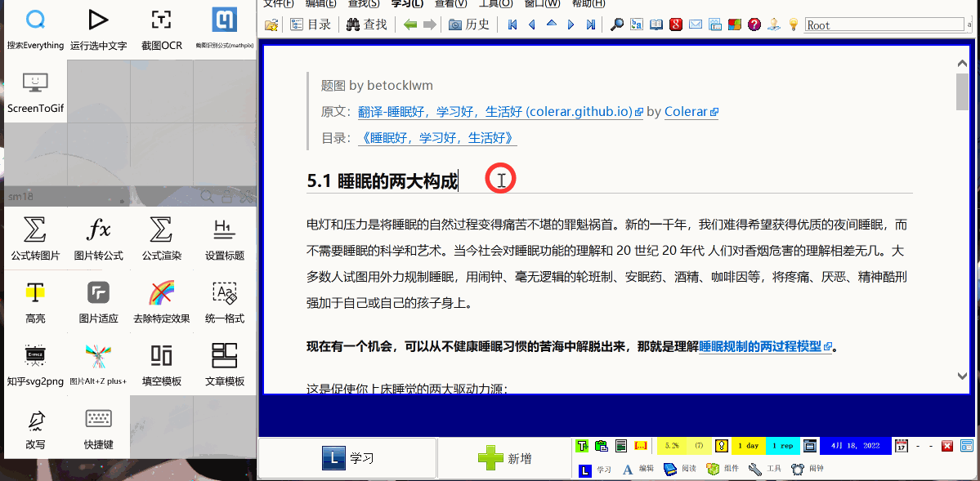Open the 查看(V) menu
The image size is (980, 481).
point(450,4)
